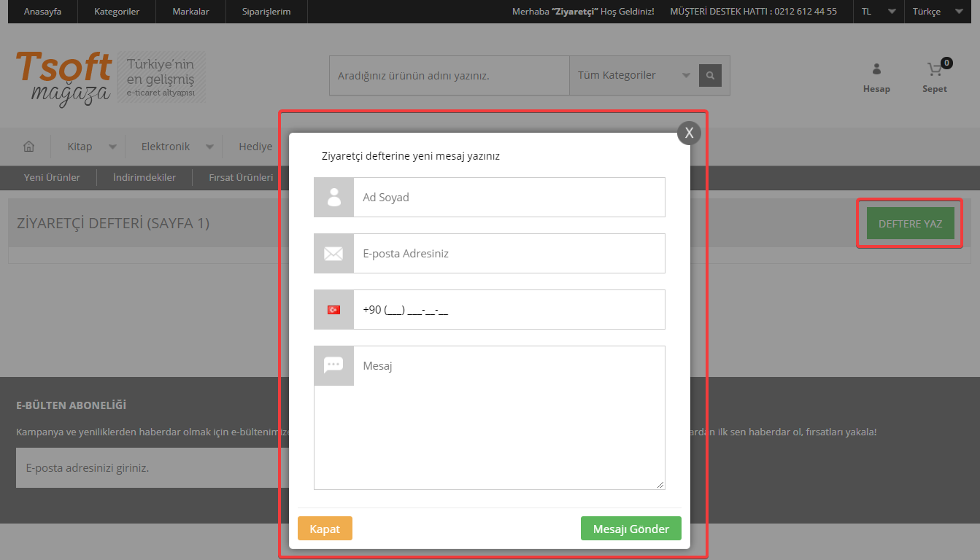Open the Sepet shopping cart icon
Screen dimensions: 980x560
point(935,78)
